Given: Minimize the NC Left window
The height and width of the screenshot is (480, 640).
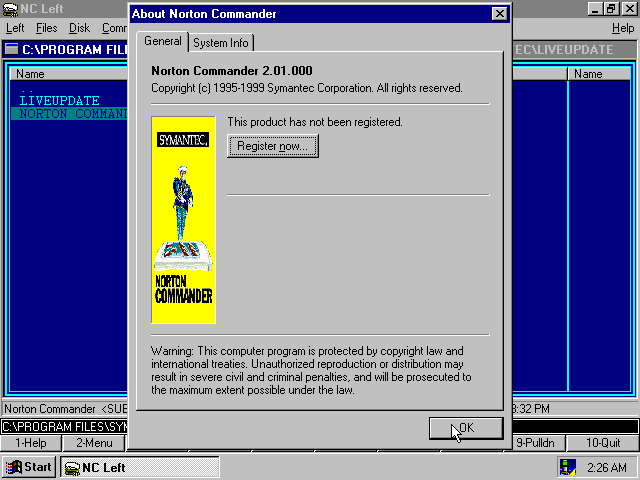Looking at the screenshot, I should [x=595, y=9].
